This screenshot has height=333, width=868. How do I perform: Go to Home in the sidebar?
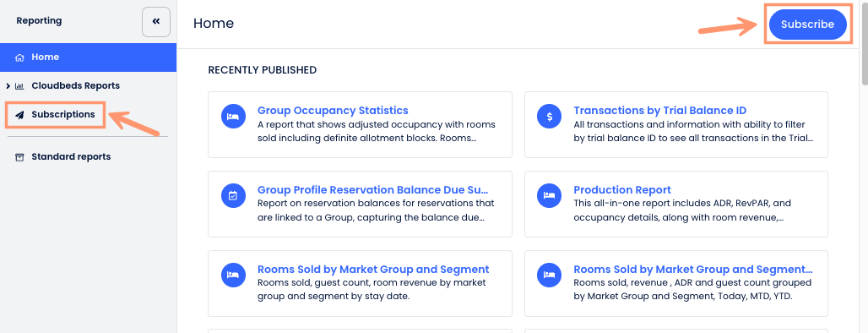point(88,57)
